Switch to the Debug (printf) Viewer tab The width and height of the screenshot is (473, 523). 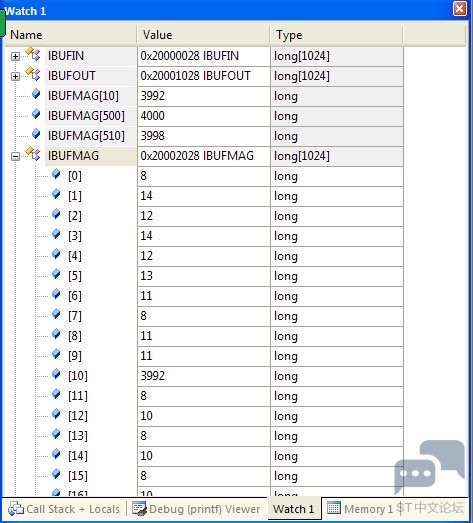click(196, 509)
